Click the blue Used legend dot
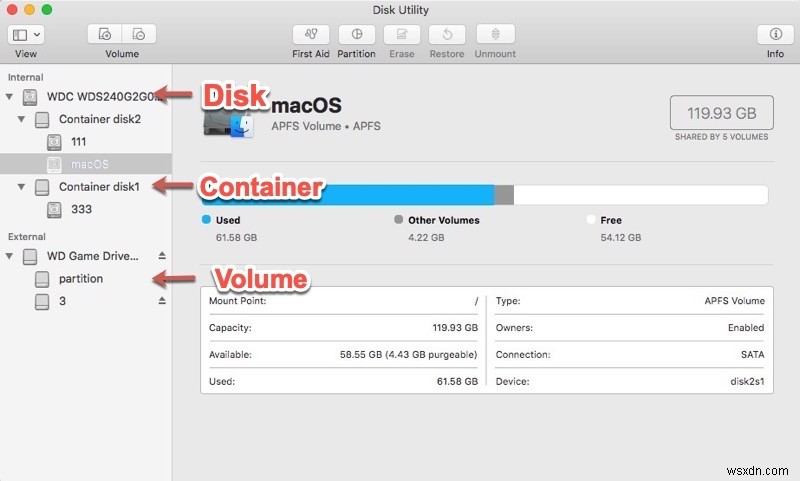 point(206,219)
